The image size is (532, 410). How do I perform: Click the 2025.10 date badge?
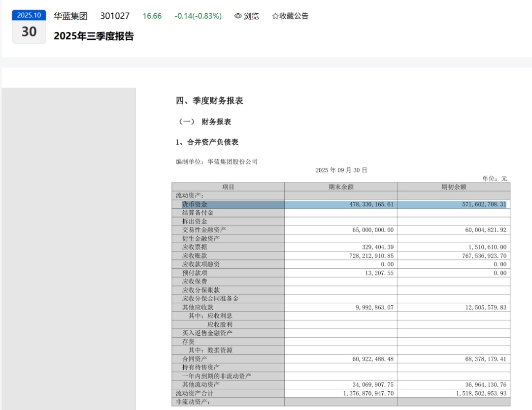pos(29,15)
